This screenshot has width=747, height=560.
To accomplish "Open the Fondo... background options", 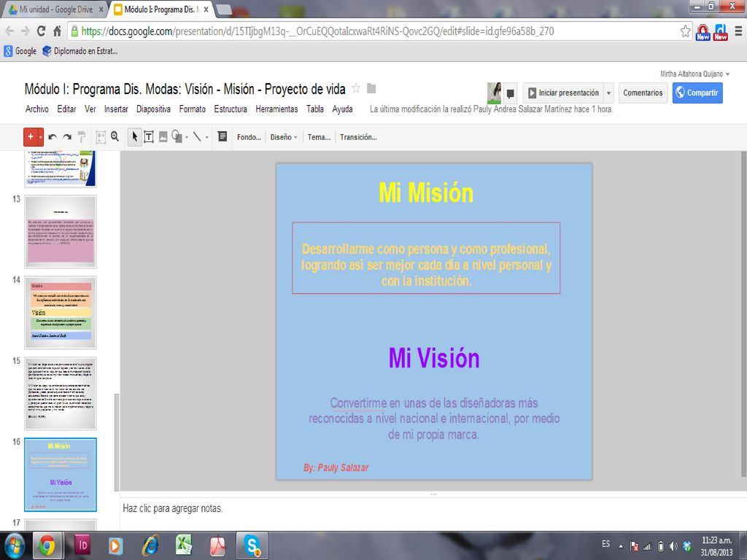I will [x=249, y=137].
